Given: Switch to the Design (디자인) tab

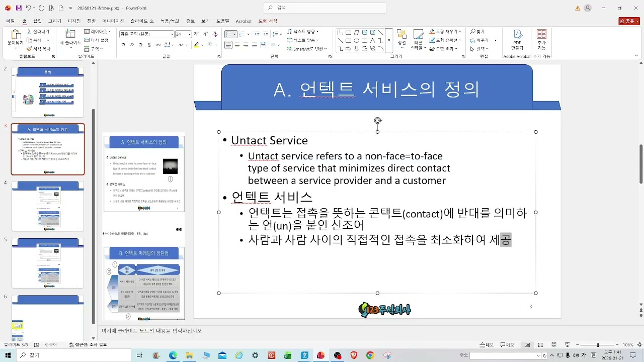Looking at the screenshot, I should pyautogui.click(x=74, y=21).
